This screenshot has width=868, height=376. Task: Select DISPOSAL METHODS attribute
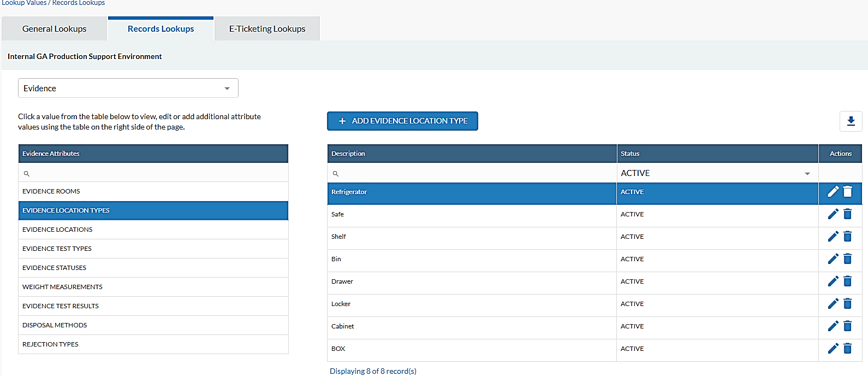tap(153, 325)
